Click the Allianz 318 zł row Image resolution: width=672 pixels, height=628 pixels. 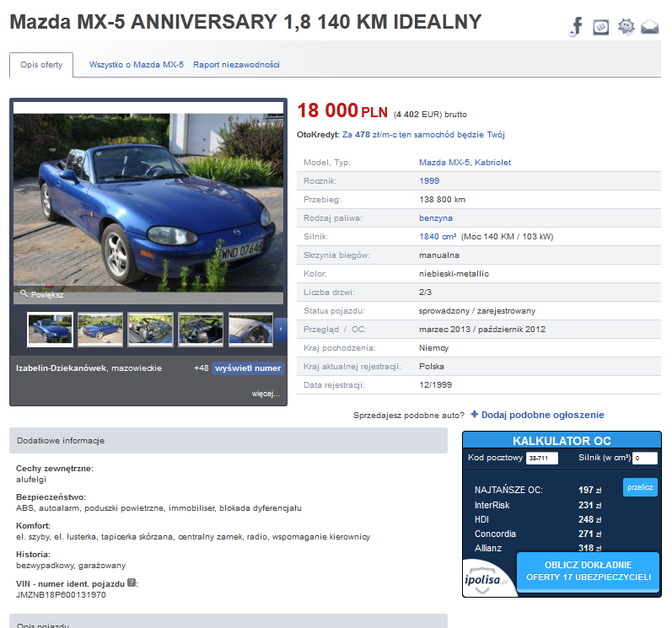538,548
